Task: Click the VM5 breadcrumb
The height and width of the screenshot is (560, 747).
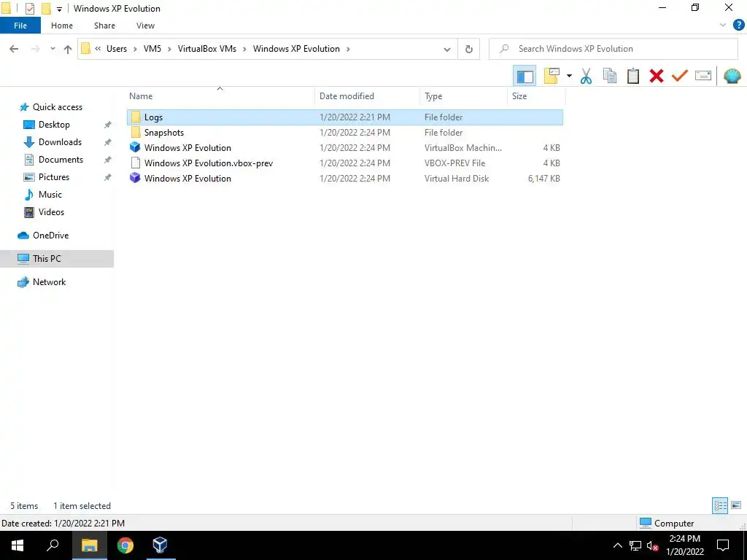Action: pyautogui.click(x=152, y=49)
